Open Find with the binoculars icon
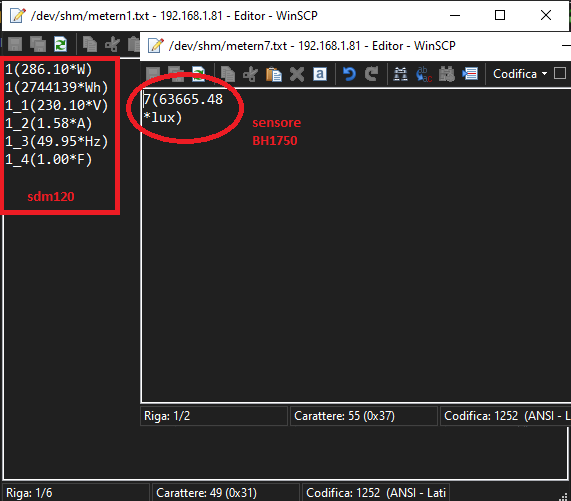 (x=401, y=74)
